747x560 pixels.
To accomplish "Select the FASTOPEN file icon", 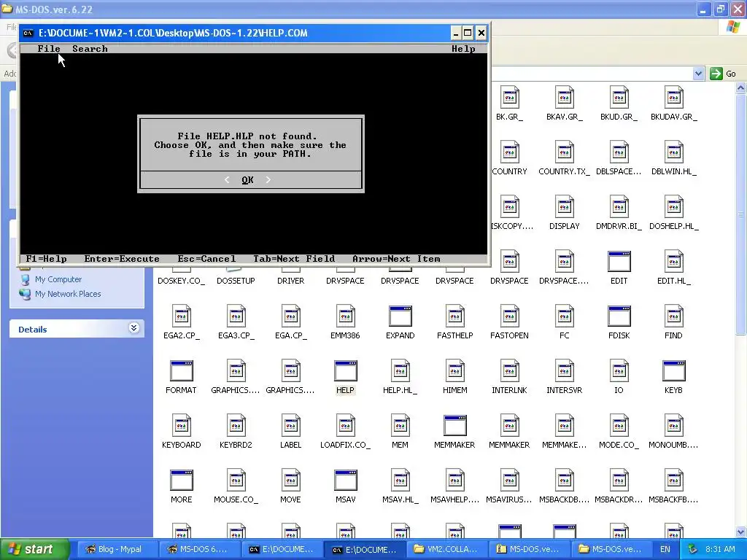I will coord(509,316).
